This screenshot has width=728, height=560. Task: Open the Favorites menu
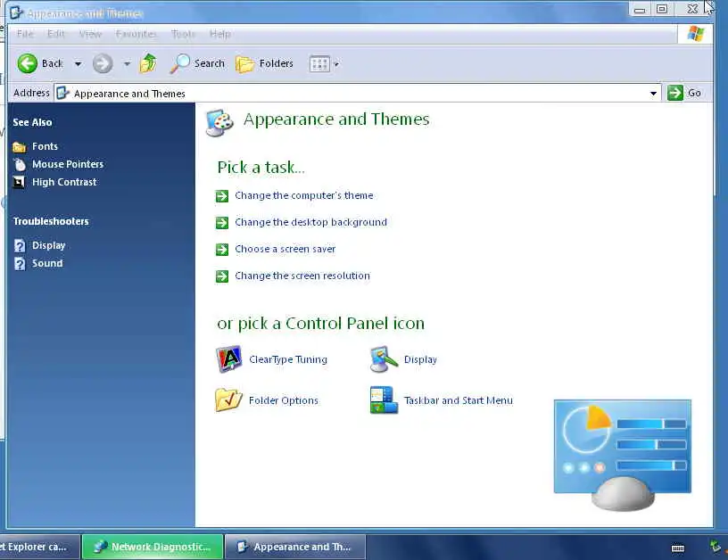click(x=136, y=34)
